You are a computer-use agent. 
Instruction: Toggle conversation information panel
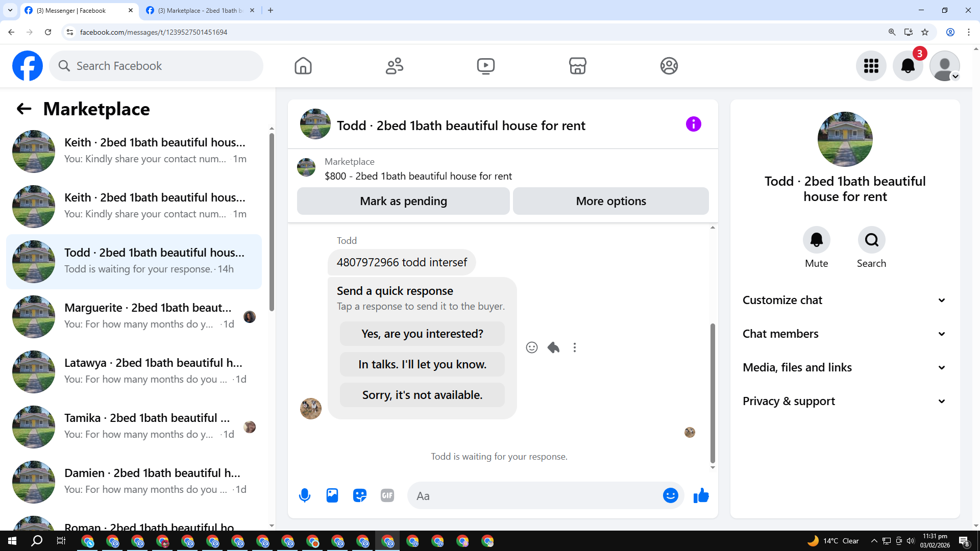693,124
